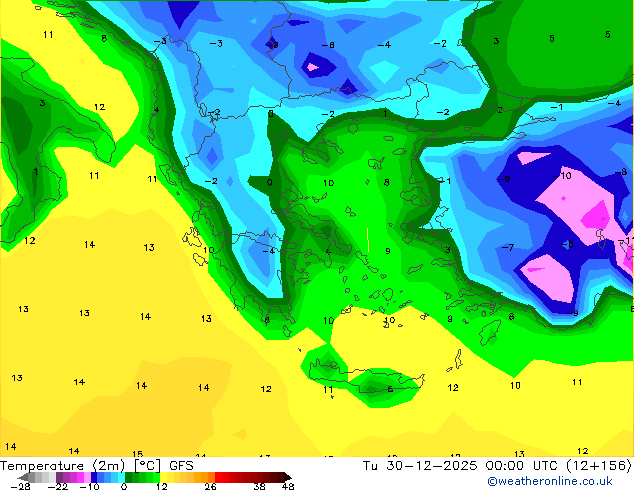Screen dimensions: 634x490
Task: Click the '-22' label under the legend
Action: coord(58,486)
